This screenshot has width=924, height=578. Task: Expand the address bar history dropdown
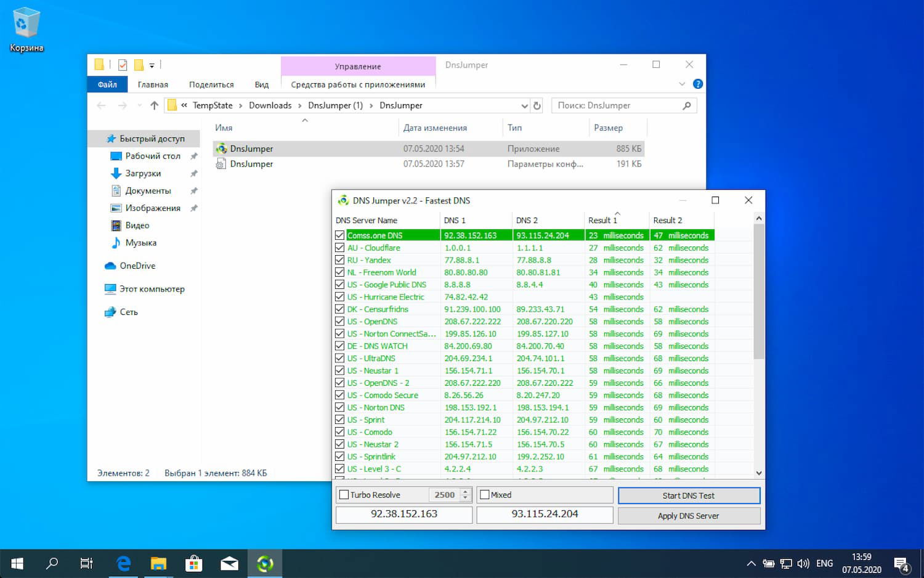coord(524,106)
